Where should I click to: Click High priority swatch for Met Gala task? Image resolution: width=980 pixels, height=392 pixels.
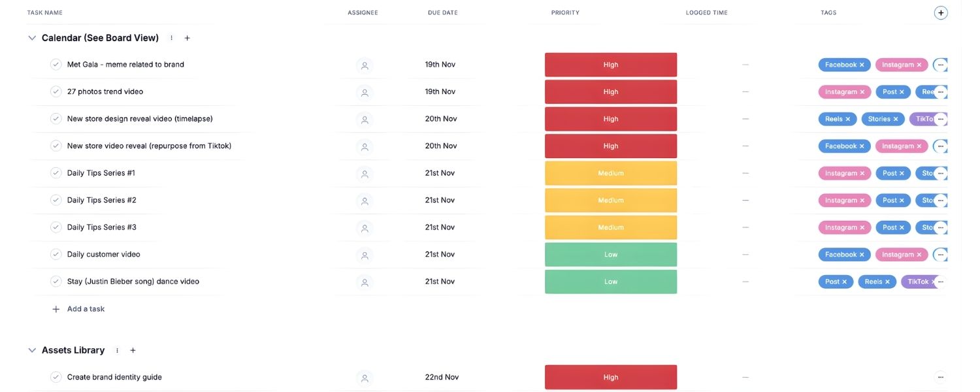click(x=610, y=65)
